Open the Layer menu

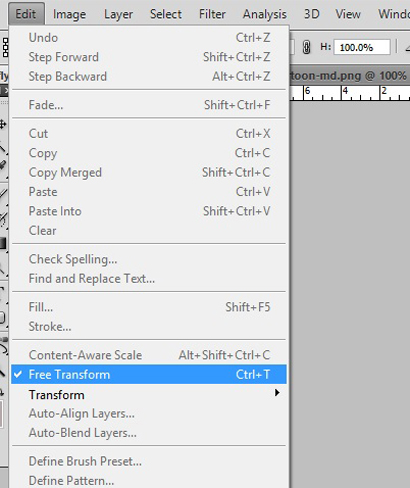118,14
